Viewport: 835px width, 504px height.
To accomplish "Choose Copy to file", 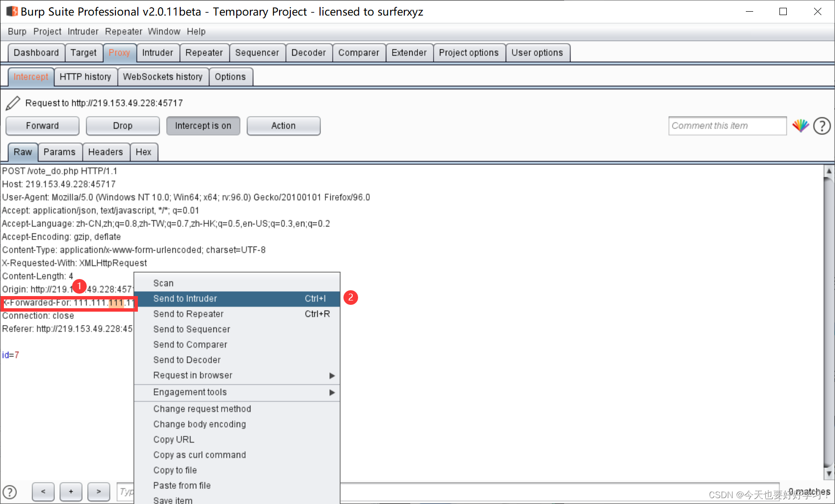I will pos(237,470).
